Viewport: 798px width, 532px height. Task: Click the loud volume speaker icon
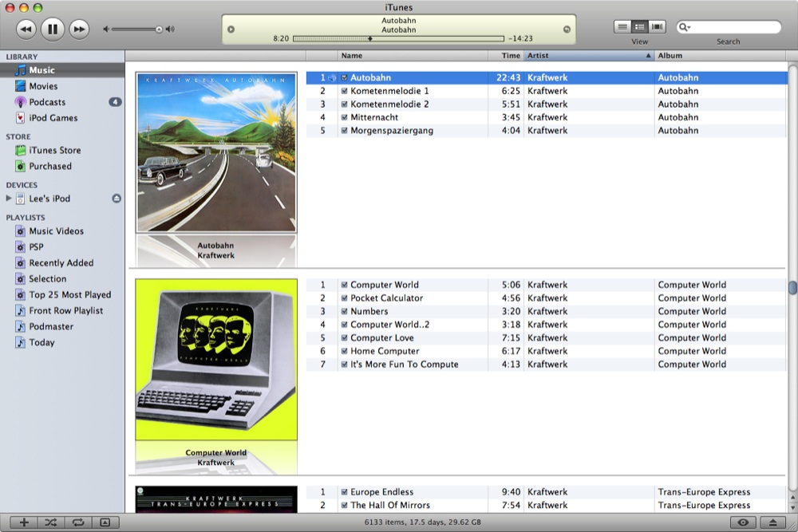point(170,30)
